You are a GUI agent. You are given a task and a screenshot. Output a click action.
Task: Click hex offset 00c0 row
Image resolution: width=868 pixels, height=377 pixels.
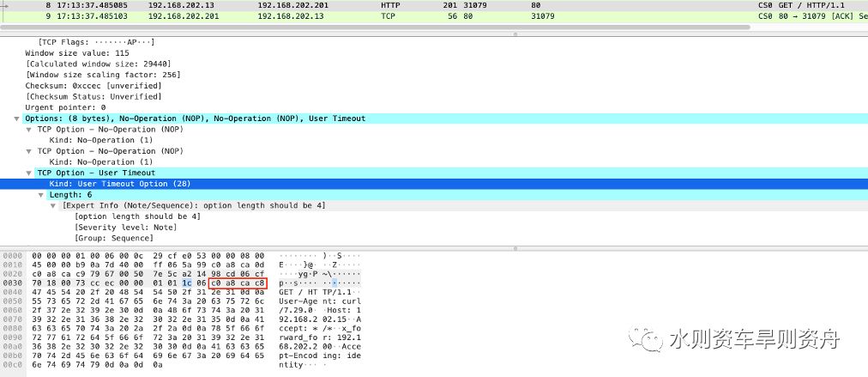click(x=12, y=364)
